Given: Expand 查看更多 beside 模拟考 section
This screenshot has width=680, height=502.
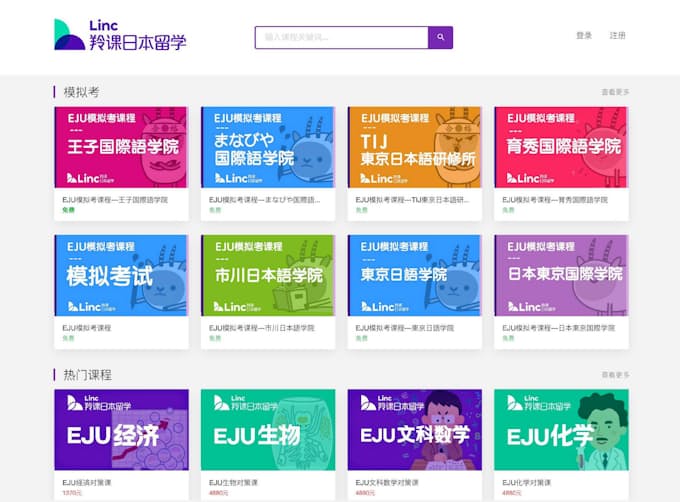Looking at the screenshot, I should click(x=615, y=92).
